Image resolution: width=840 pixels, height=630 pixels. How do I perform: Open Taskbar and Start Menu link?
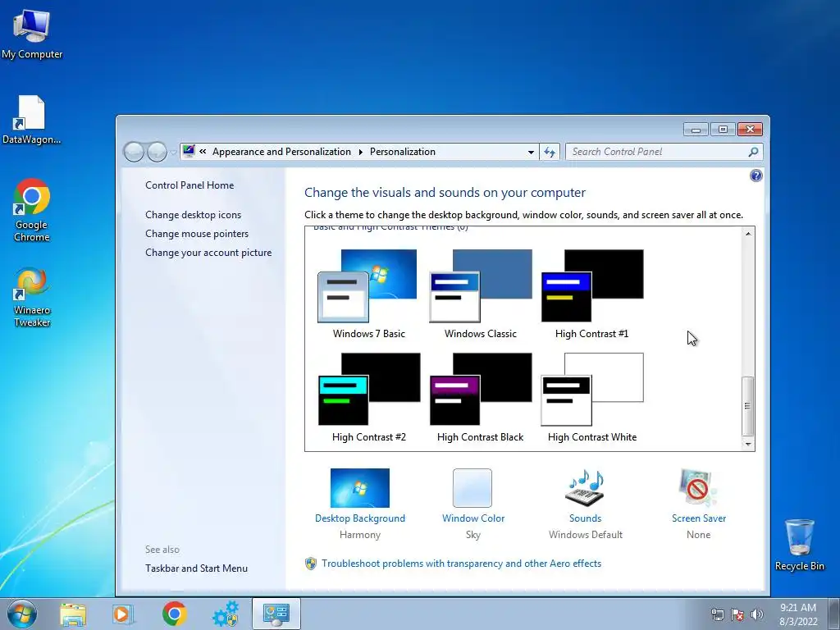point(197,568)
